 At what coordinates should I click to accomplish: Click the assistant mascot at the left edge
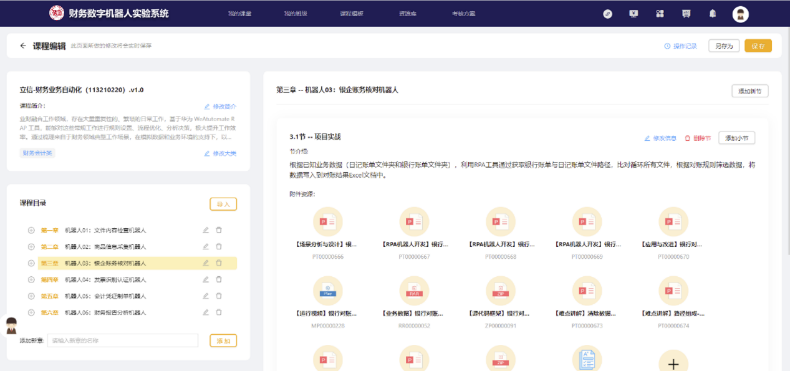tap(10, 326)
